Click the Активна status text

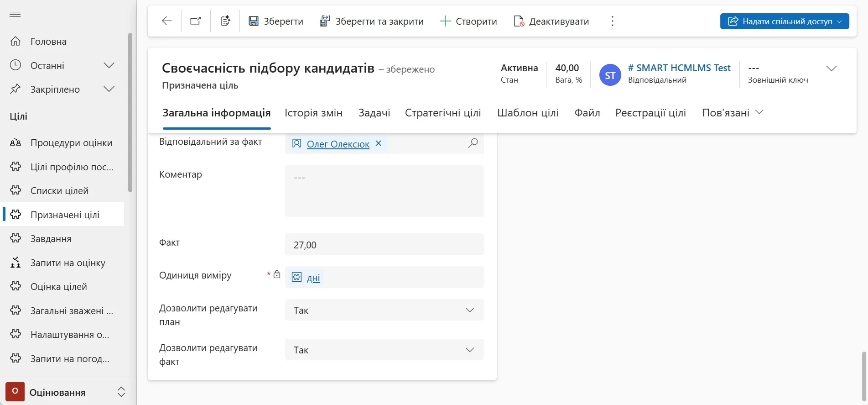(519, 68)
